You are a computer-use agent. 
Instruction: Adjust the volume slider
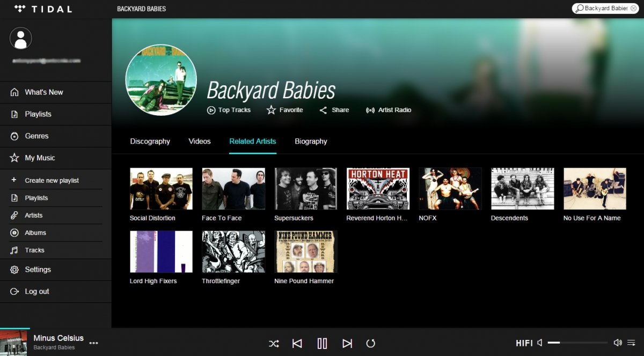point(577,343)
